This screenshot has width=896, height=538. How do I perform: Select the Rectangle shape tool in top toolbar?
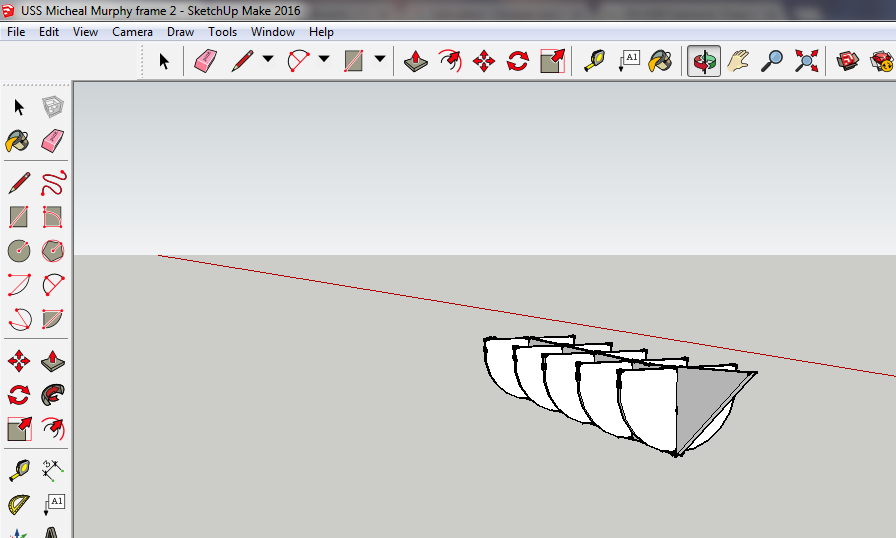click(x=354, y=61)
